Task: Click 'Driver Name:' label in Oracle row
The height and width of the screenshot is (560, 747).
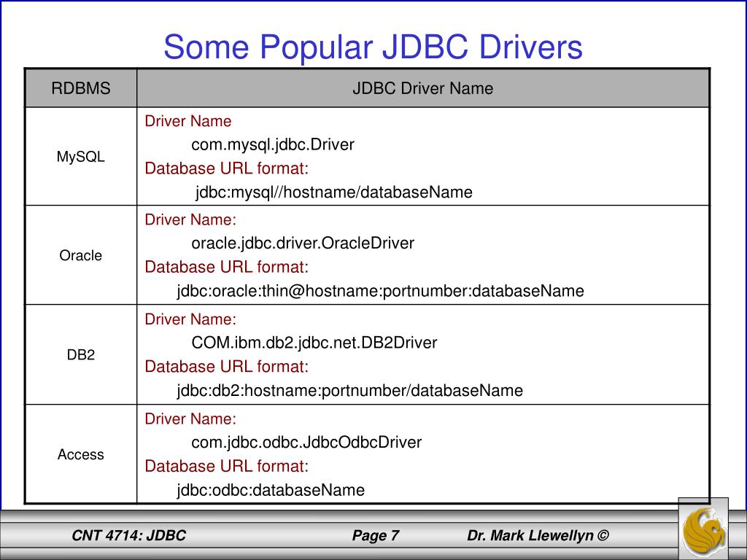Action: click(190, 219)
